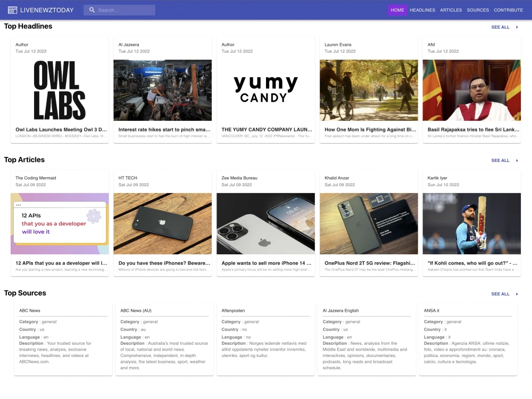Open article 'OnePlus Nord 2T 5G review'

[370, 263]
